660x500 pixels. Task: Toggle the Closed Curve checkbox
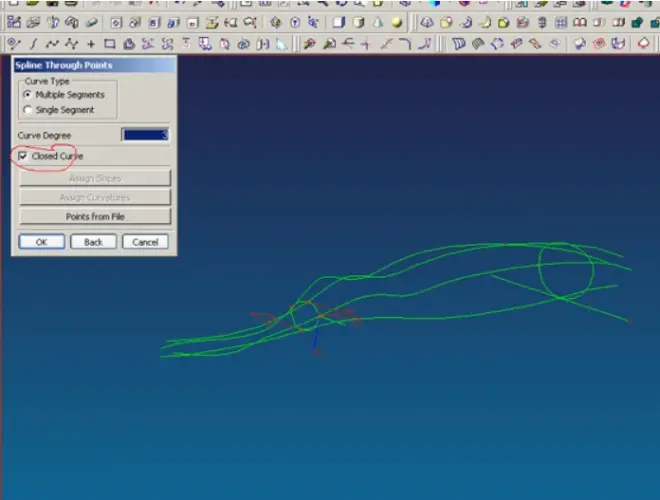(x=23, y=156)
